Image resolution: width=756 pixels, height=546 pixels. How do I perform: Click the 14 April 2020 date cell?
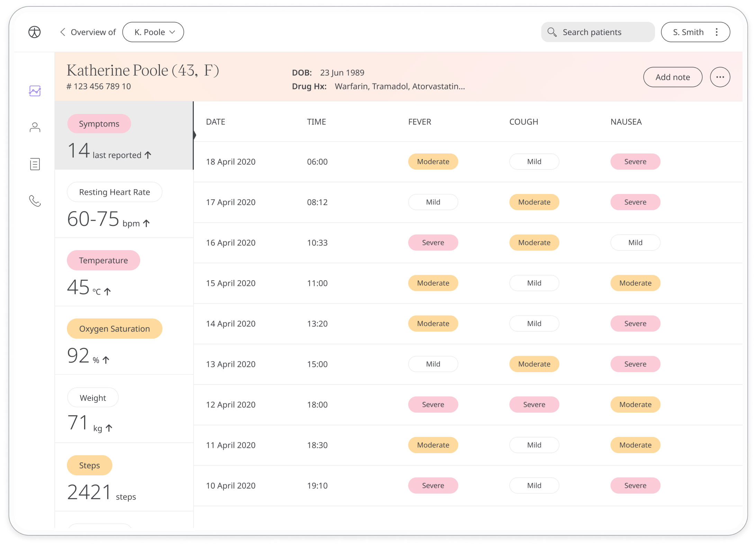pos(231,324)
